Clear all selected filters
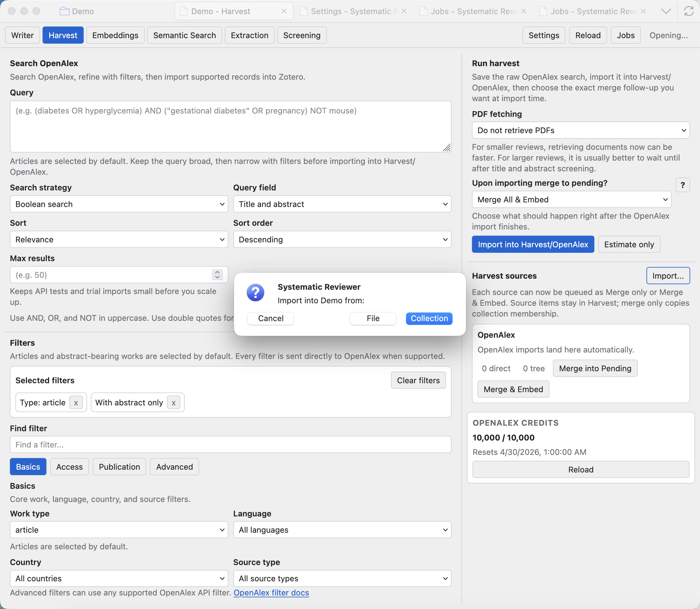Screen dimensions: 700x609 point(418,380)
